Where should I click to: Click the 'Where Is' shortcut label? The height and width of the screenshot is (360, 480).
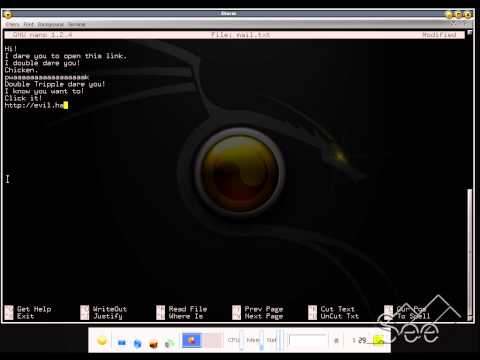click(186, 316)
